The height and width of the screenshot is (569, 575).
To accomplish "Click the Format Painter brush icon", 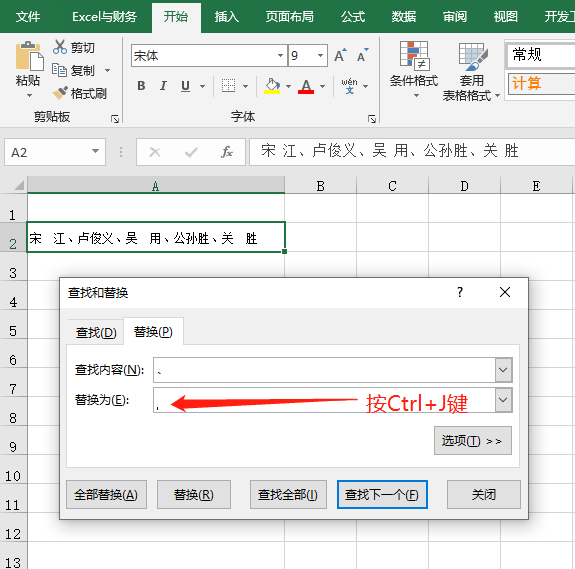I will coord(60,93).
